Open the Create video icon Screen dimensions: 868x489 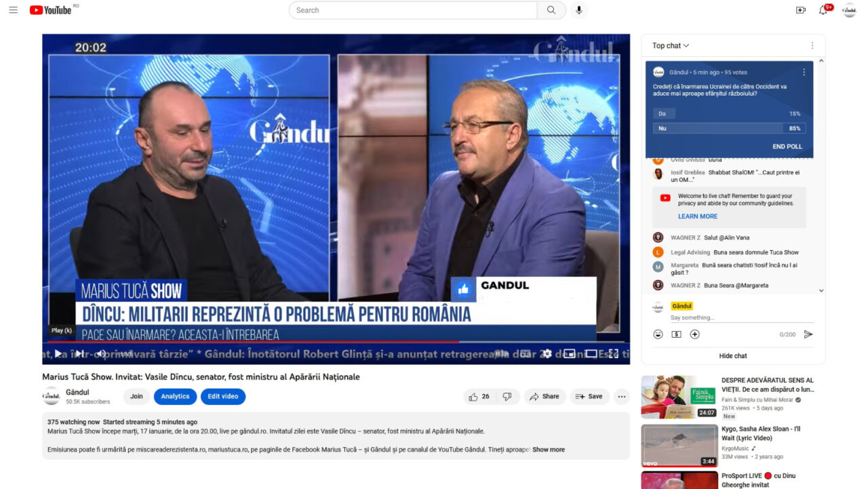click(800, 10)
